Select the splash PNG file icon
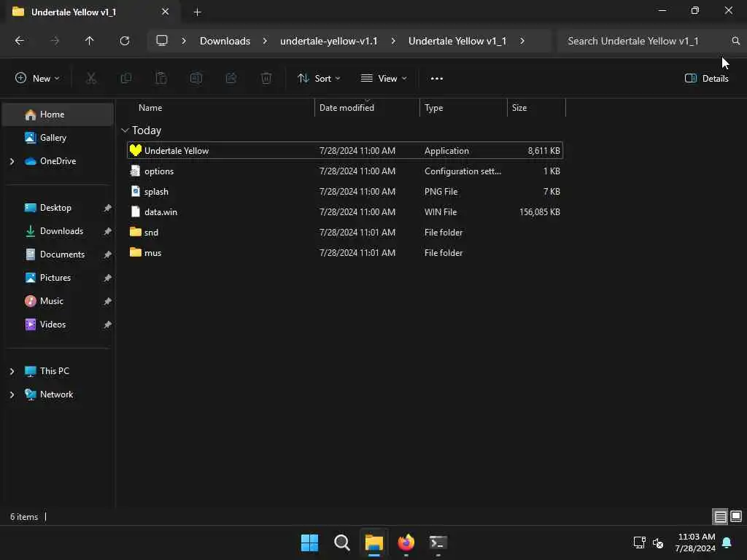The height and width of the screenshot is (560, 747). tap(136, 192)
